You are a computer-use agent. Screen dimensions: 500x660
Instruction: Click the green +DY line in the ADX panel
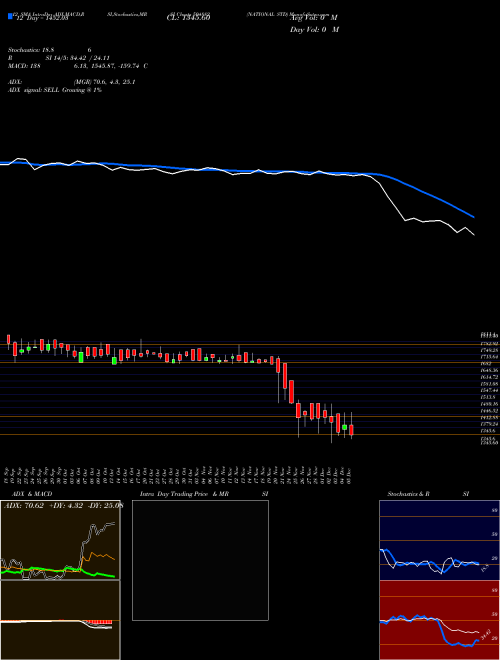click(57, 571)
